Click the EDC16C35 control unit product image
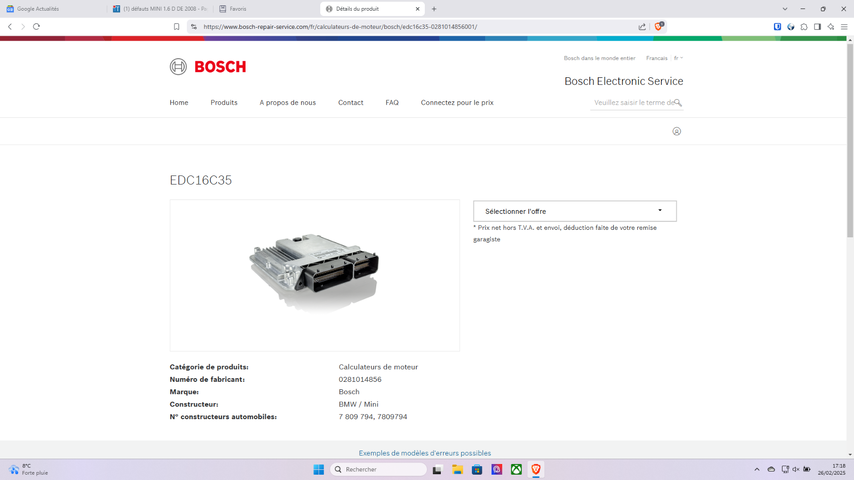The image size is (854, 480). click(314, 274)
